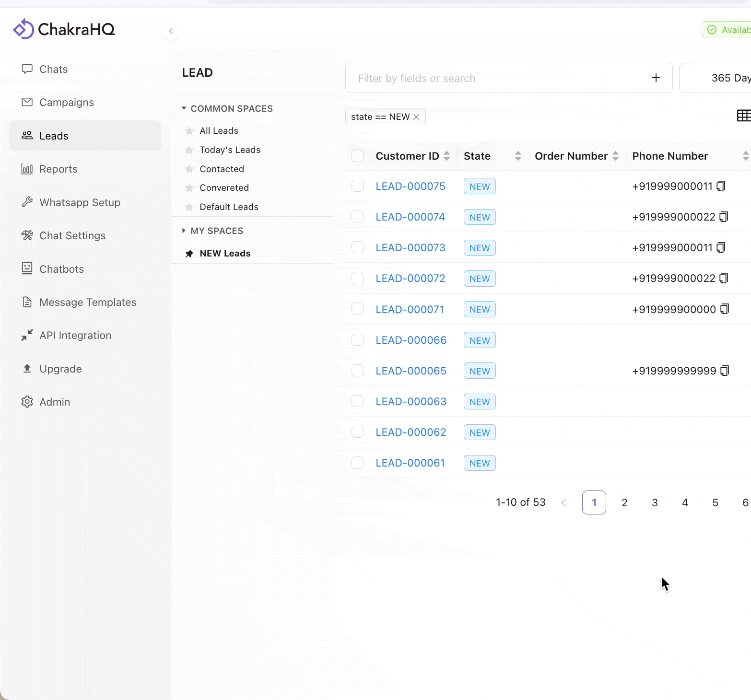Click the Leads people icon
751x700 pixels.
pyautogui.click(x=27, y=135)
